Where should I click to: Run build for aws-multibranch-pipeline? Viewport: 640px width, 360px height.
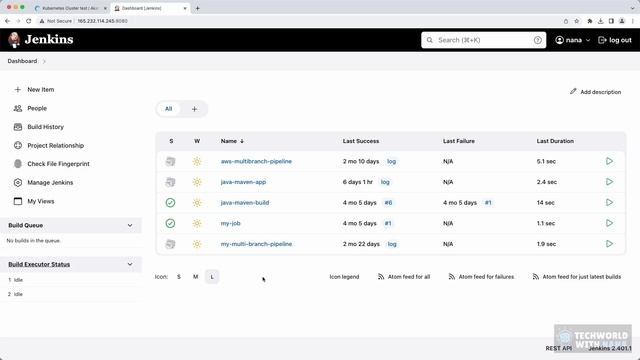coord(609,161)
